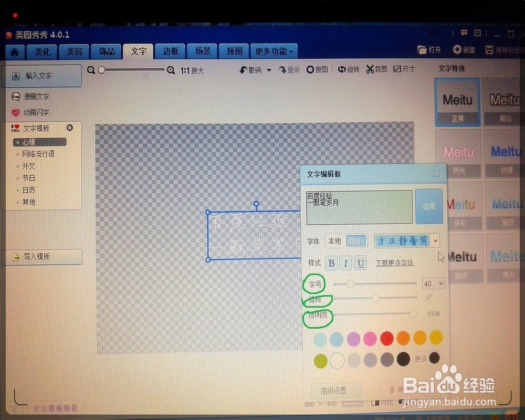This screenshot has height=420, width=525.
Task: Click the feedback chat icon in the title bar
Action: pyautogui.click(x=464, y=33)
